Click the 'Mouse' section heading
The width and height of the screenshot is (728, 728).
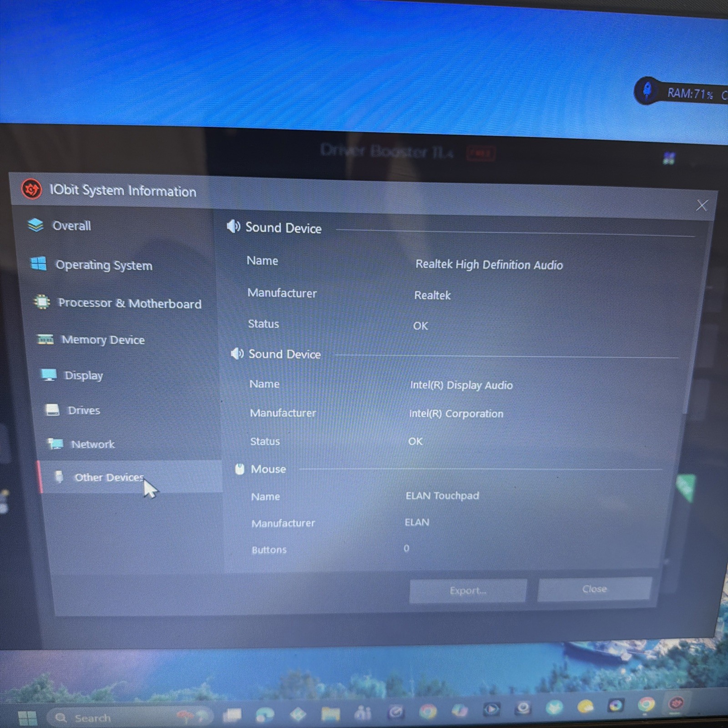(x=268, y=469)
